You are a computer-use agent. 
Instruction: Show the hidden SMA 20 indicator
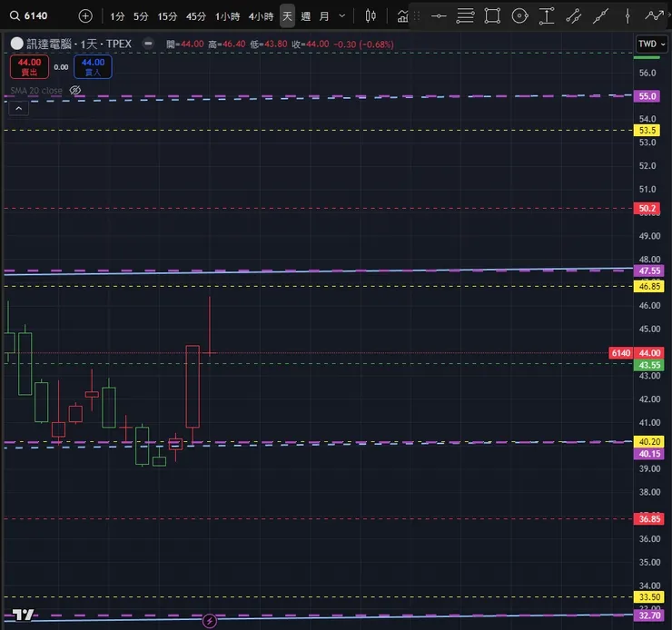(75, 91)
